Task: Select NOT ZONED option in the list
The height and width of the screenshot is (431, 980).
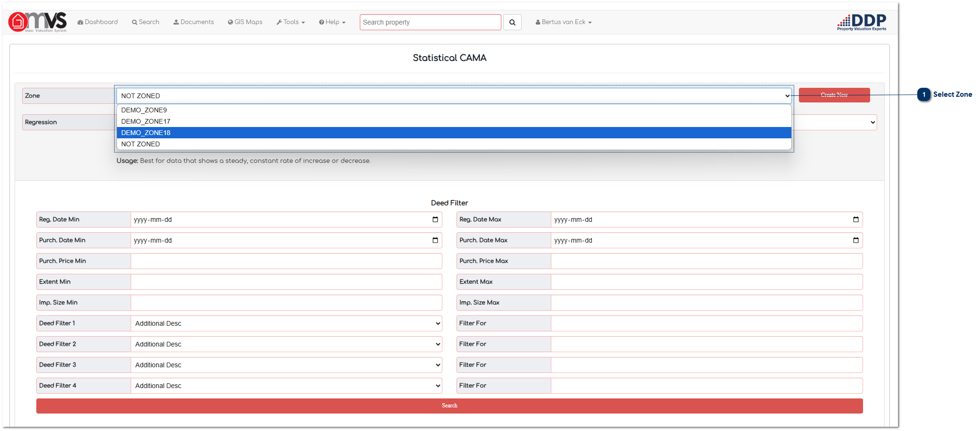Action: click(x=454, y=144)
